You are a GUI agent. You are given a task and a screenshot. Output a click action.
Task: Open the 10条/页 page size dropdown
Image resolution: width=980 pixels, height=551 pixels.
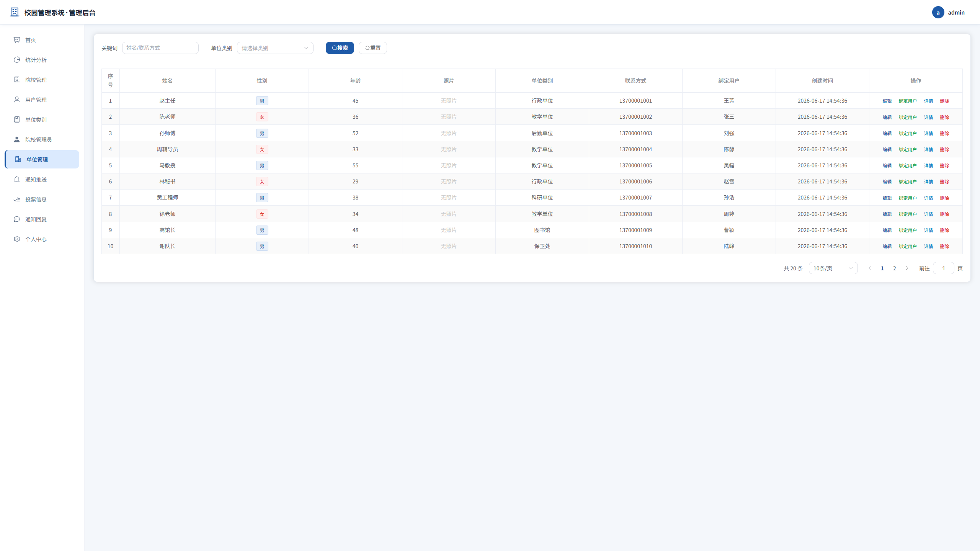click(833, 268)
